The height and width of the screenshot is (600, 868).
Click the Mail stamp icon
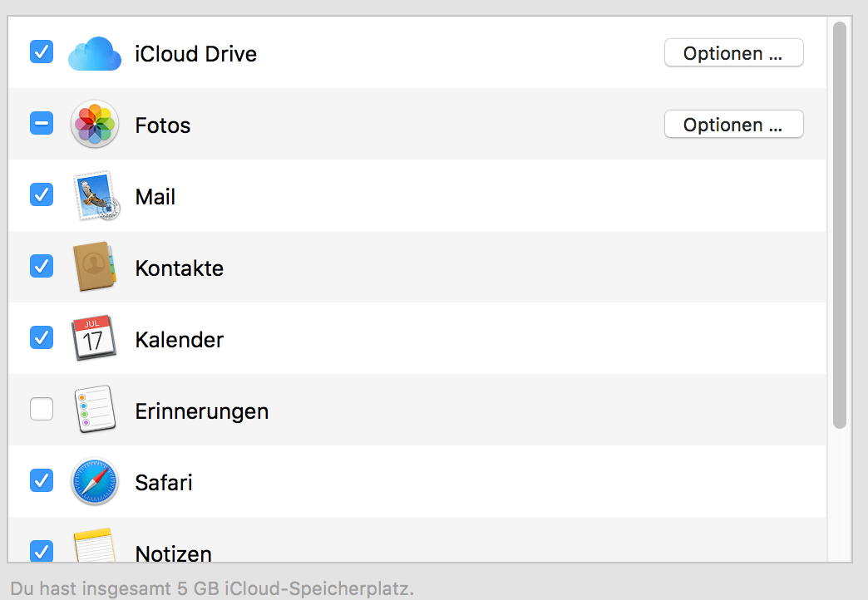tap(96, 197)
